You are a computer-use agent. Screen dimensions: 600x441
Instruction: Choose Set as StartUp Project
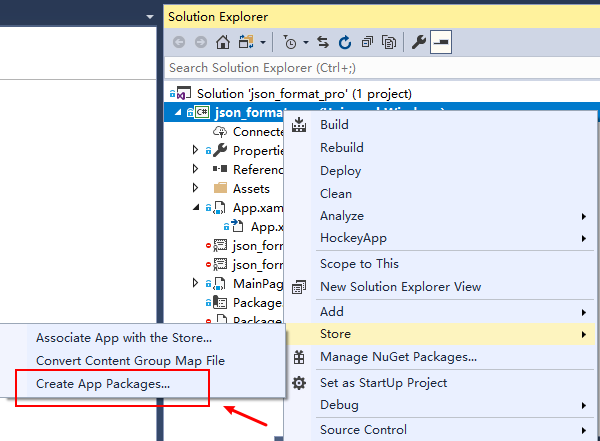pos(440,383)
